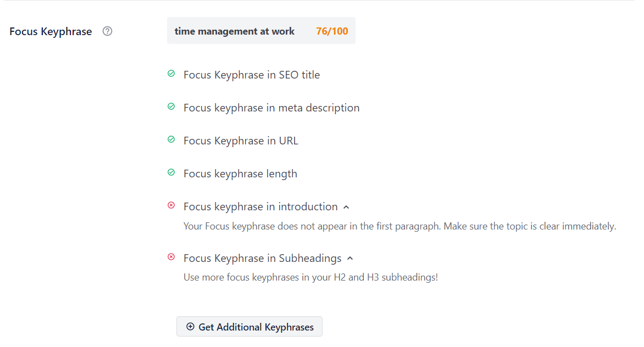The width and height of the screenshot is (644, 347).
Task: Click the plus icon on Get Additional Keyphrases
Action: pos(190,327)
